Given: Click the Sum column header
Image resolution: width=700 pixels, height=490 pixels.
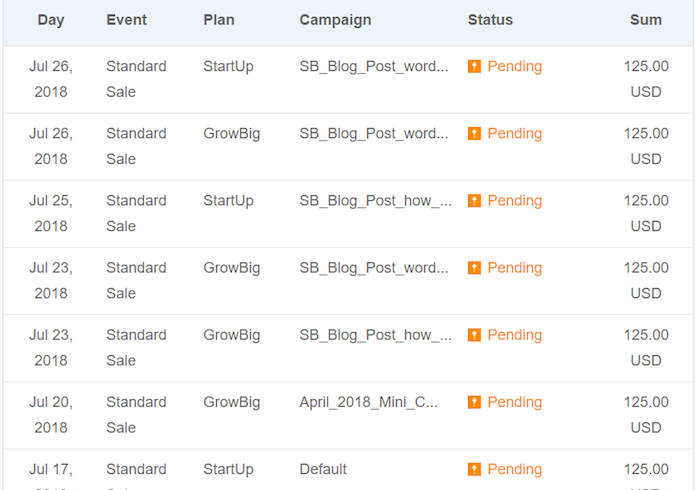Looking at the screenshot, I should point(645,20).
